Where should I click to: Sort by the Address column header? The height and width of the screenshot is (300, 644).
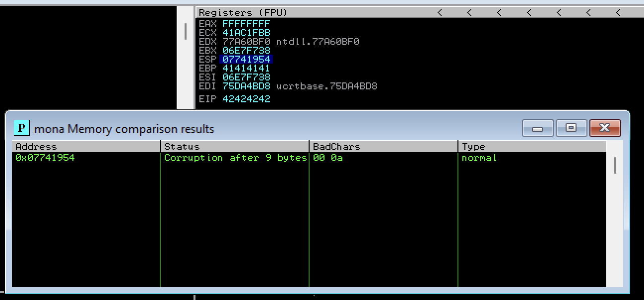pos(86,147)
